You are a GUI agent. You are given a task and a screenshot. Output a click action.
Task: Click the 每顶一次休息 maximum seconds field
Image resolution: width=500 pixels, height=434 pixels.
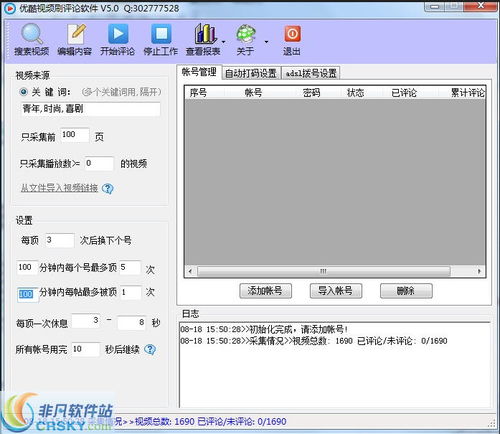tap(132, 323)
